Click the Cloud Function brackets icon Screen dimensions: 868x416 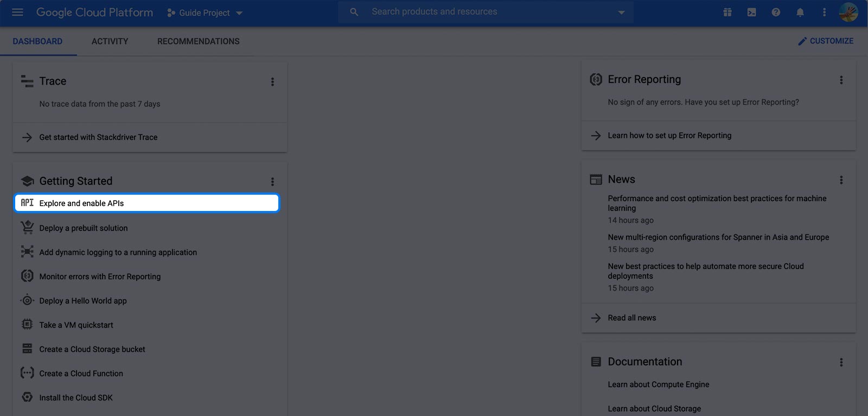point(27,373)
